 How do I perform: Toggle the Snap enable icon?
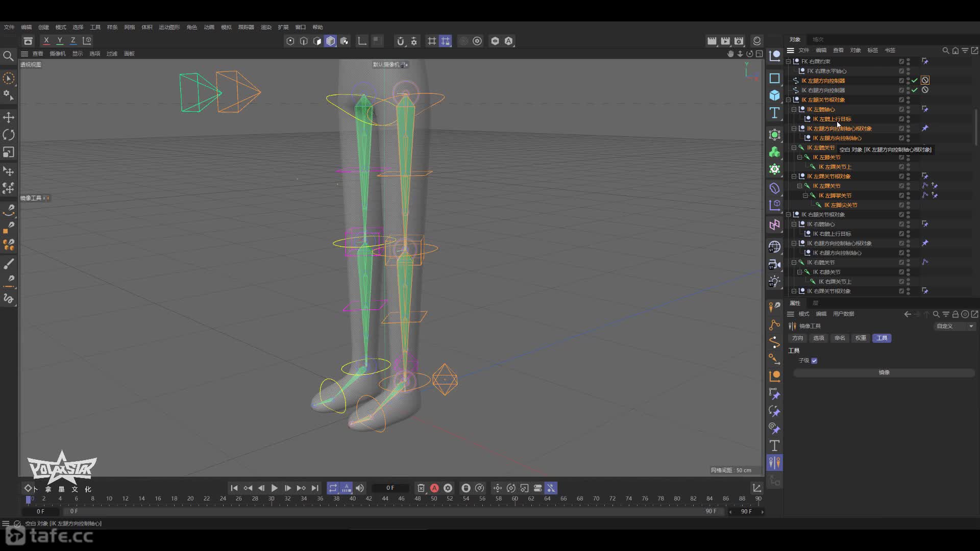(x=401, y=41)
